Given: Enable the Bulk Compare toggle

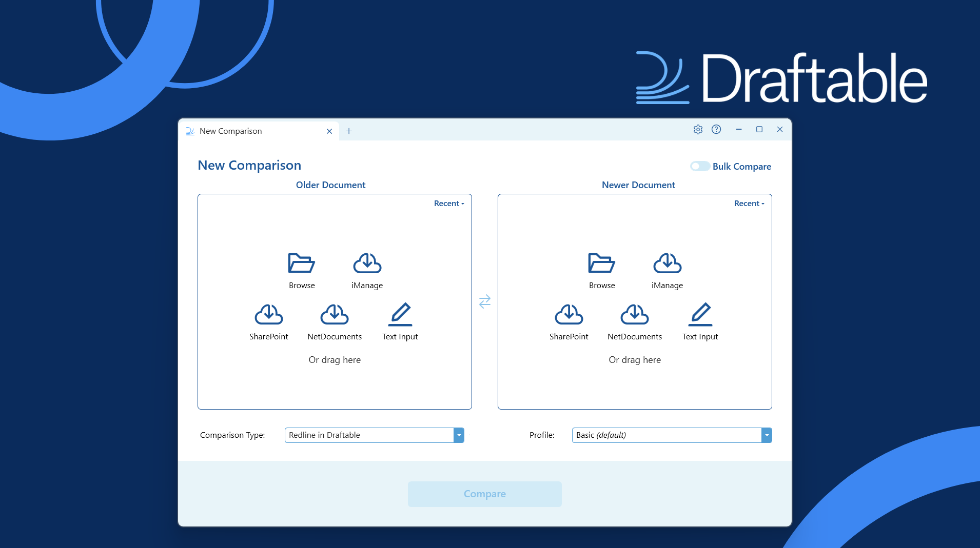Looking at the screenshot, I should click(700, 166).
